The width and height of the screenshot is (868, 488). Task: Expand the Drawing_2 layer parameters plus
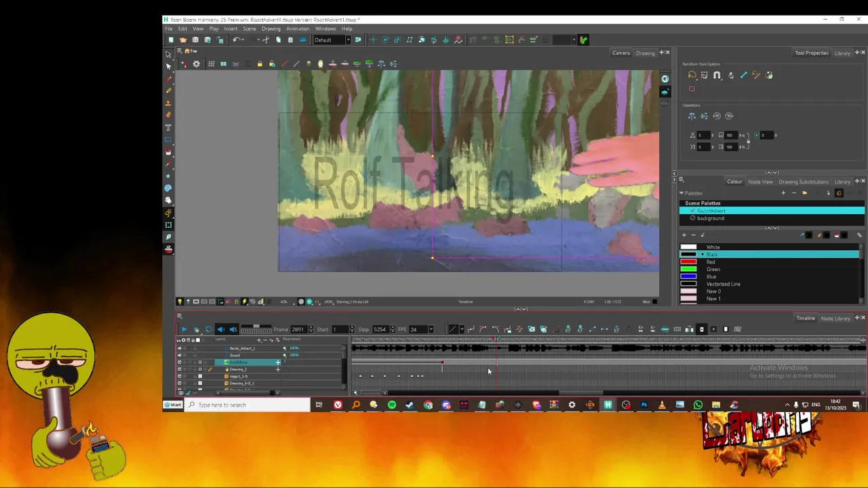[277, 369]
